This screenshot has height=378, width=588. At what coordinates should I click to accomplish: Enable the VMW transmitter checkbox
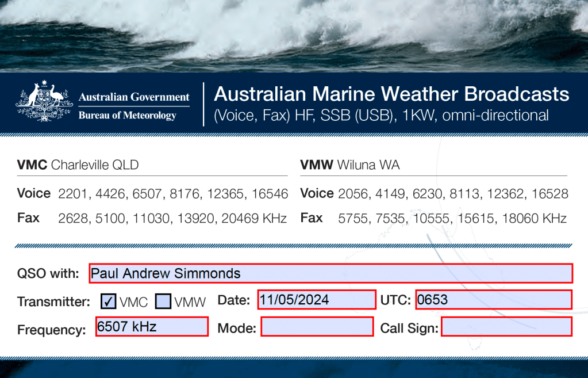(164, 301)
